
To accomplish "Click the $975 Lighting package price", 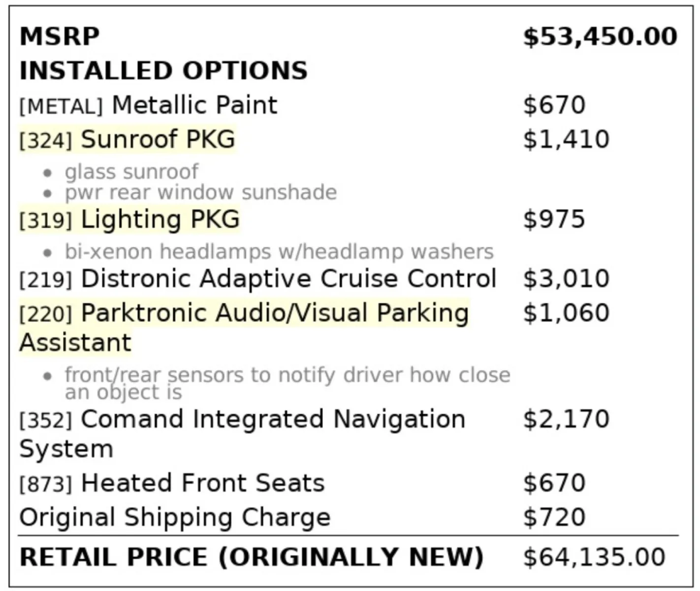I will (554, 220).
